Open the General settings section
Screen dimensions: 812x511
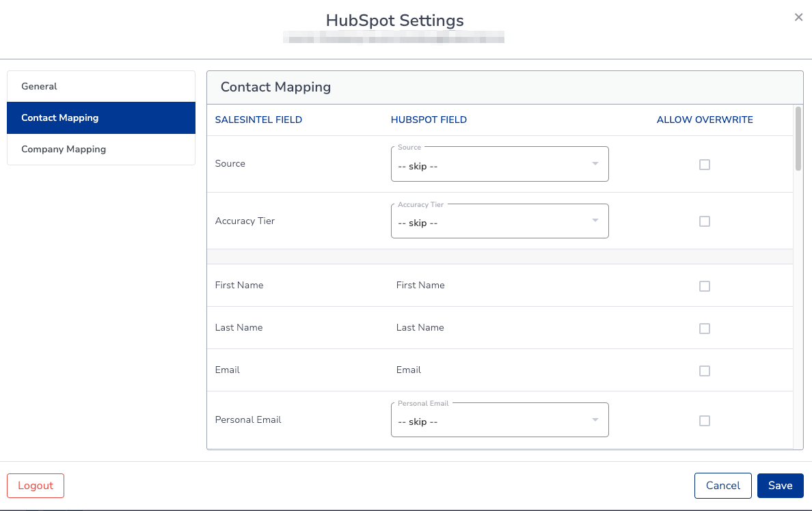tap(101, 87)
